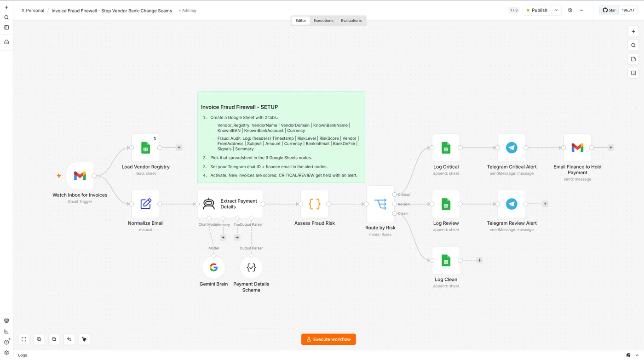Image resolution: width=644 pixels, height=360 pixels.
Task: Pop out logs panel icon
Action: [x=629, y=355]
